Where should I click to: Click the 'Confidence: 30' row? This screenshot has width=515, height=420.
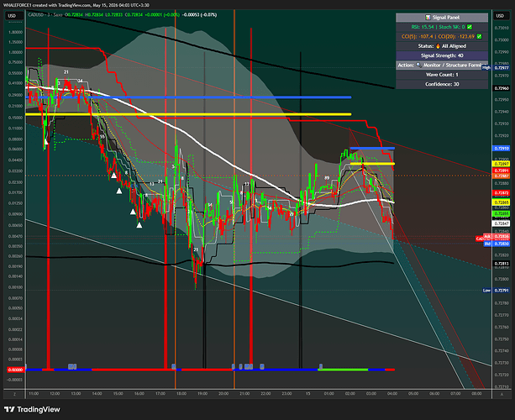point(442,84)
